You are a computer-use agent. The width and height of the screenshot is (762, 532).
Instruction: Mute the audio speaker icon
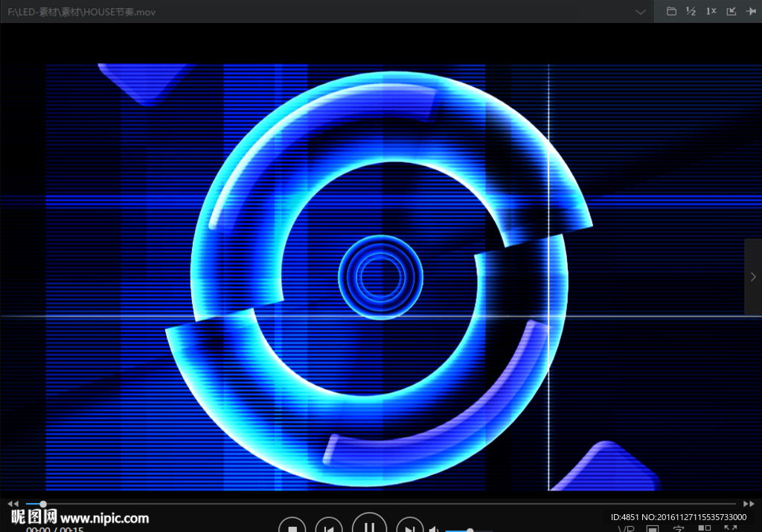tap(434, 529)
